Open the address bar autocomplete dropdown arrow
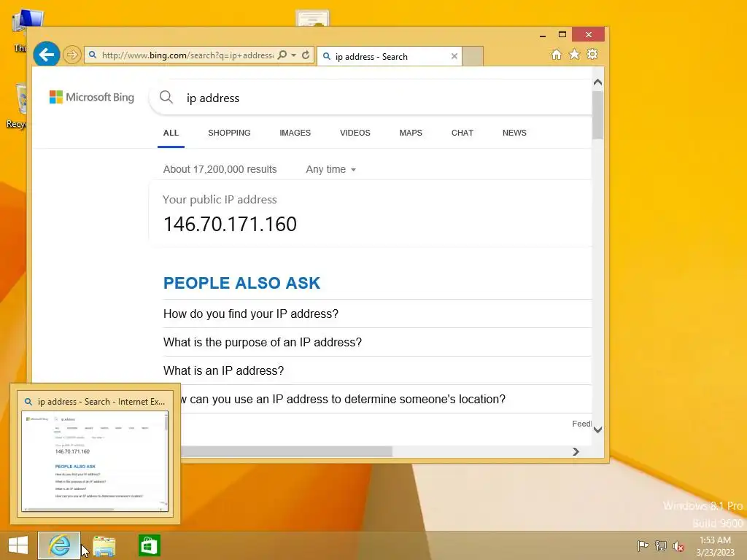Screen dimensions: 747x560 click(294, 55)
